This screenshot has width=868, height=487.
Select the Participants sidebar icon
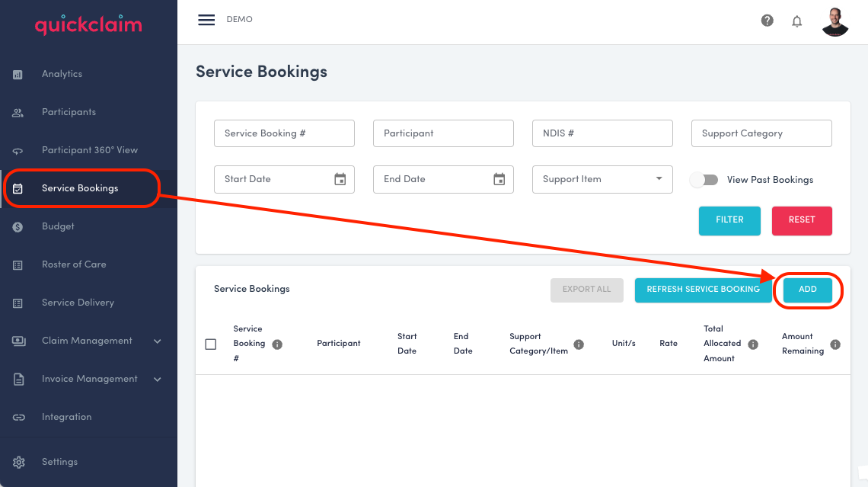18,112
